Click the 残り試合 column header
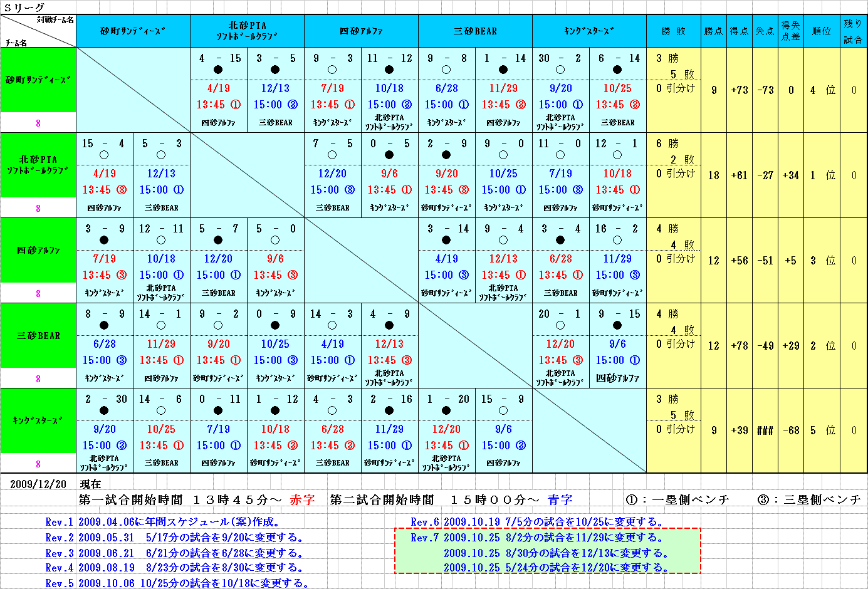 point(853,31)
